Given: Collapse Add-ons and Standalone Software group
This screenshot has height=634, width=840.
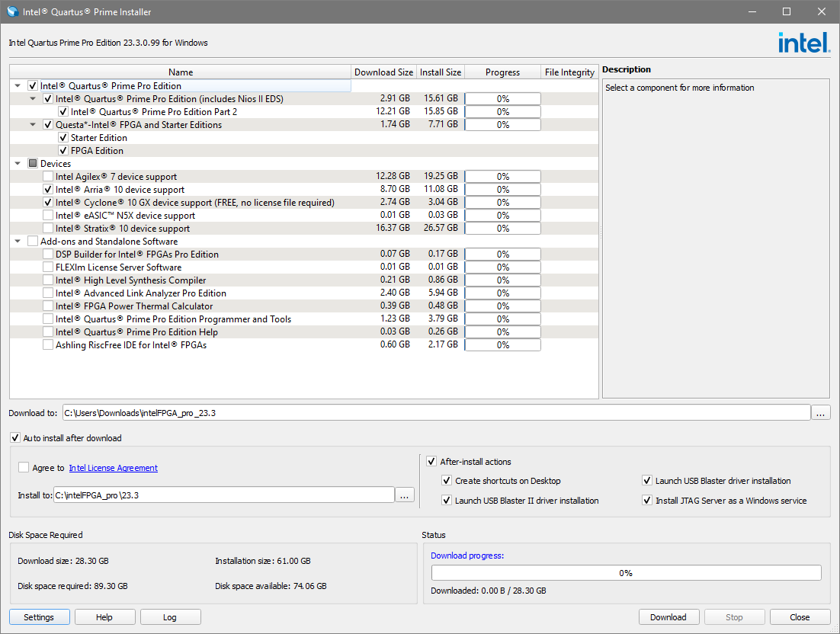Looking at the screenshot, I should pos(18,242).
